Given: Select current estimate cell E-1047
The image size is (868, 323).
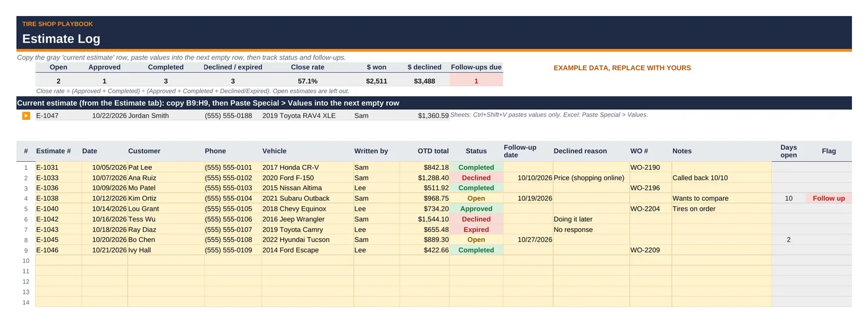Looking at the screenshot, I should coord(58,115).
